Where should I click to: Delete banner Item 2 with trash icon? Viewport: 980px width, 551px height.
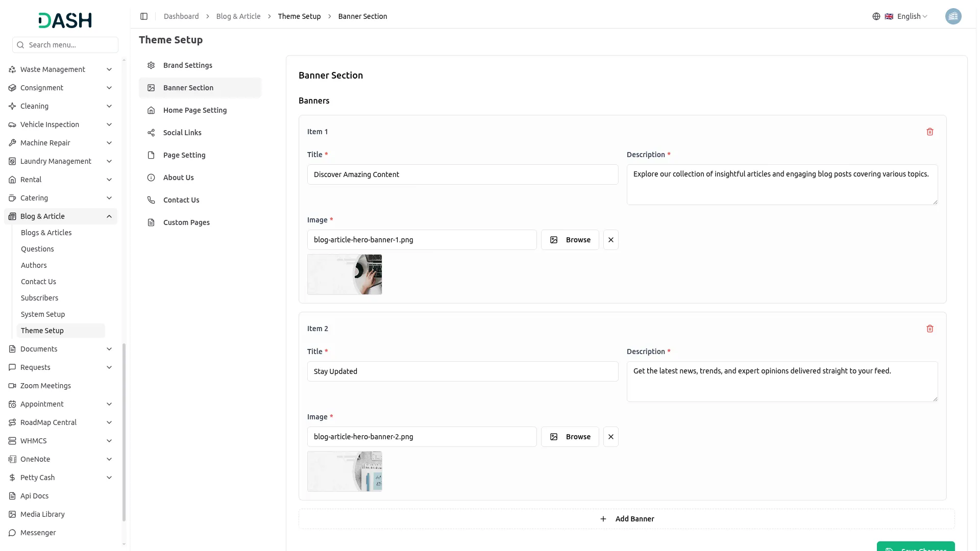[930, 329]
